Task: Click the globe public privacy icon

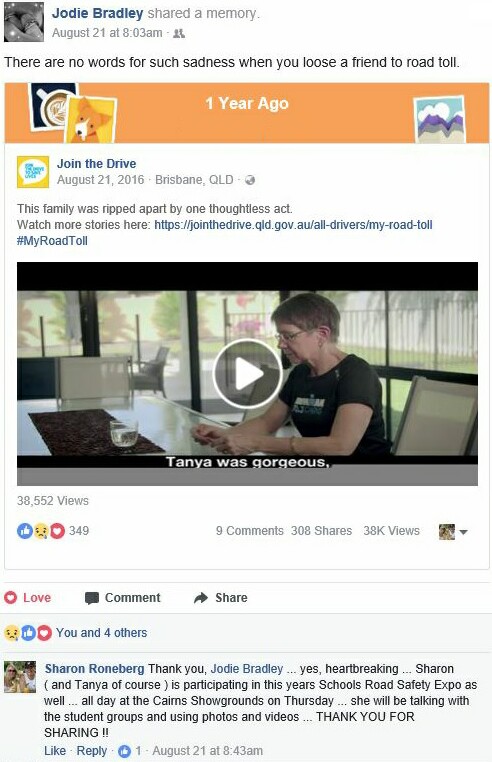Action: [250, 180]
